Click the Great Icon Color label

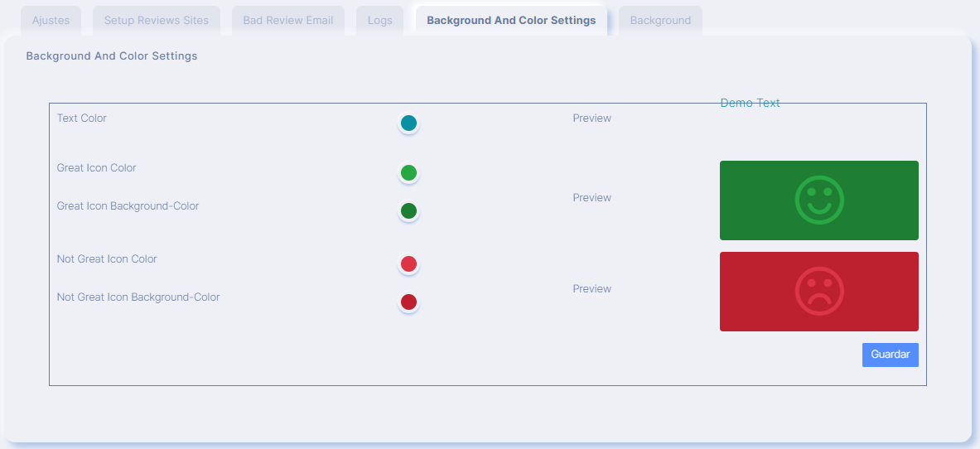(x=96, y=167)
